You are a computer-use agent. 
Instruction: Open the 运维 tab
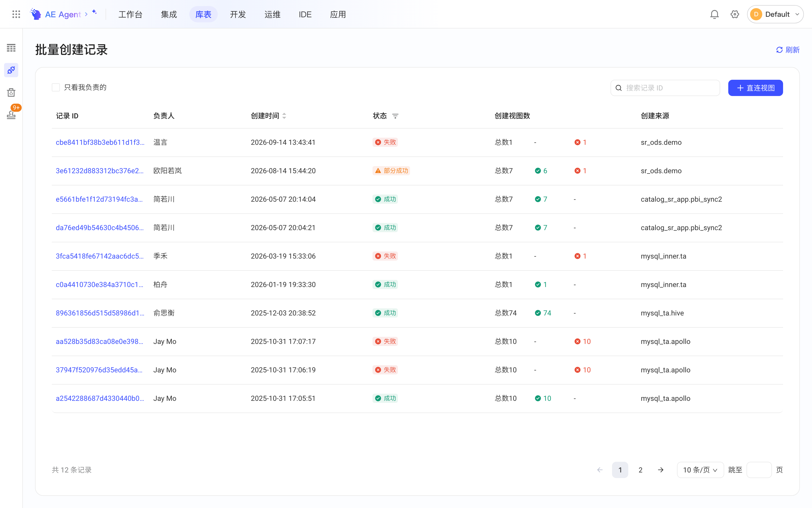point(273,14)
